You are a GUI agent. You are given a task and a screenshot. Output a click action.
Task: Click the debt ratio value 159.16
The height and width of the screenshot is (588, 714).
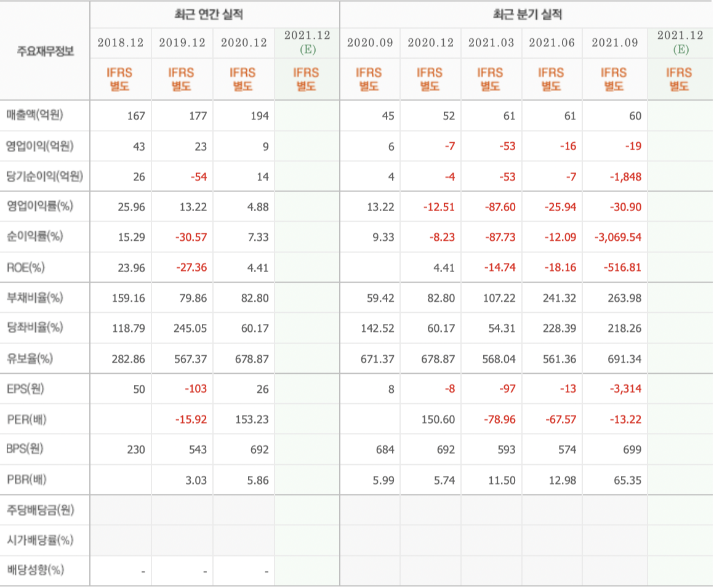pos(129,299)
